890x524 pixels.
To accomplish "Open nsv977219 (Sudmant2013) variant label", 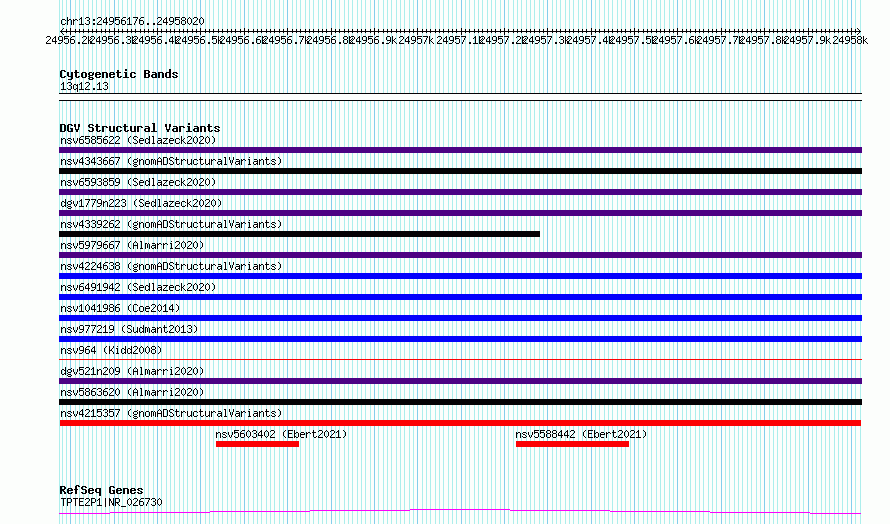I will (129, 329).
